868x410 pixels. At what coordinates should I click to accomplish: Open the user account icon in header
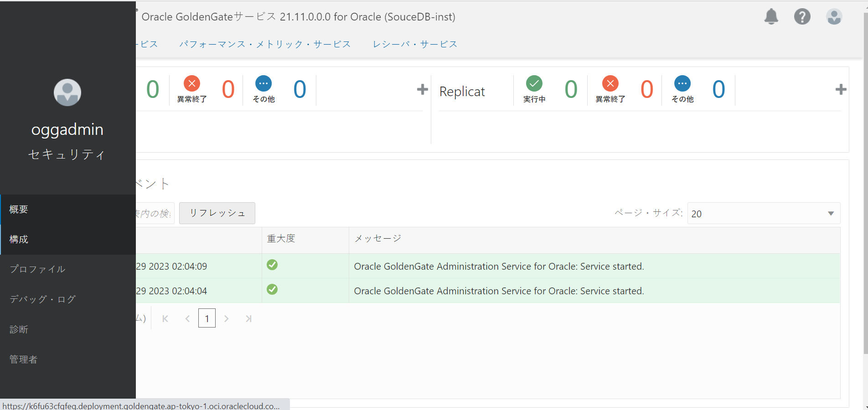tap(834, 17)
